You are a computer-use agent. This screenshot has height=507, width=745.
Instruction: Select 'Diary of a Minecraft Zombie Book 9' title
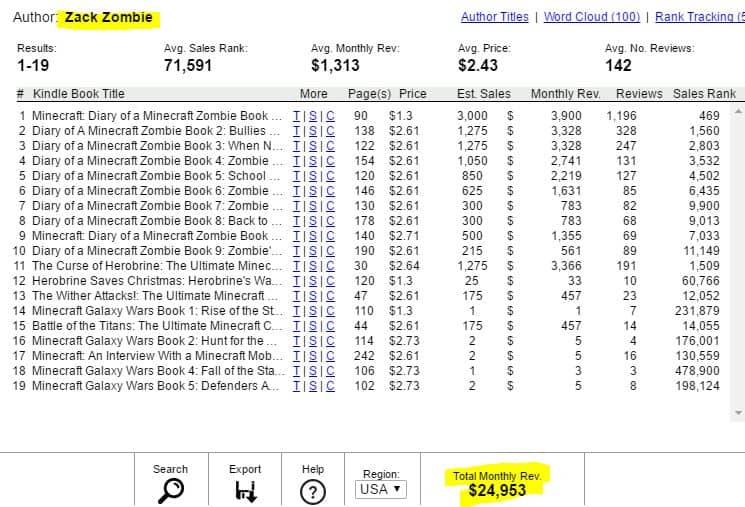157,251
